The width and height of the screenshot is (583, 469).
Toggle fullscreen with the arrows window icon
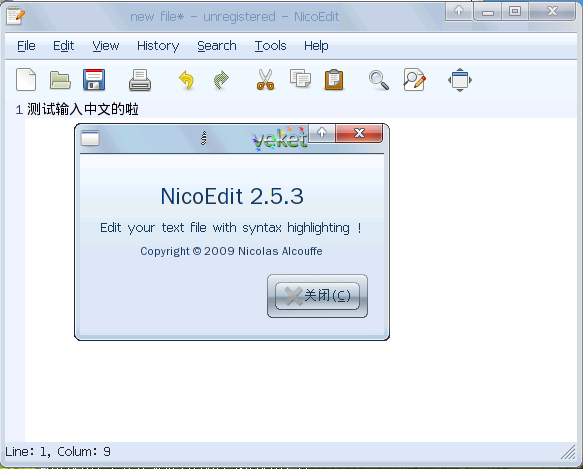click(x=460, y=80)
